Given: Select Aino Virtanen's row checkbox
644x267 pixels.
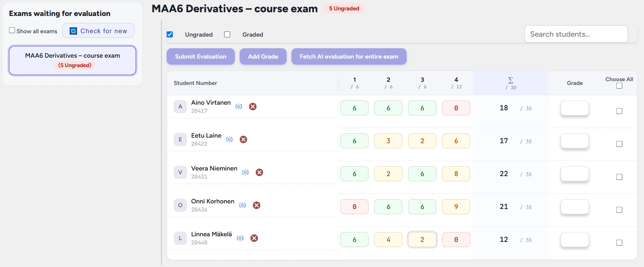Looking at the screenshot, I should tap(619, 111).
